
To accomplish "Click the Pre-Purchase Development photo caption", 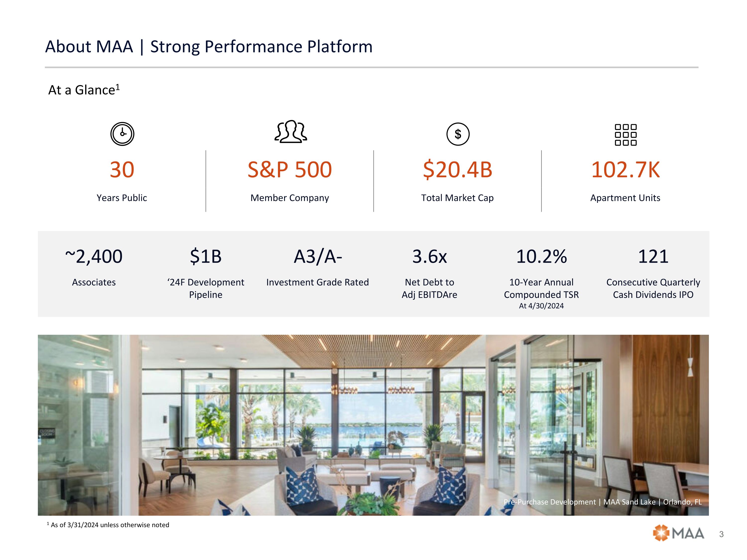I will tap(603, 502).
